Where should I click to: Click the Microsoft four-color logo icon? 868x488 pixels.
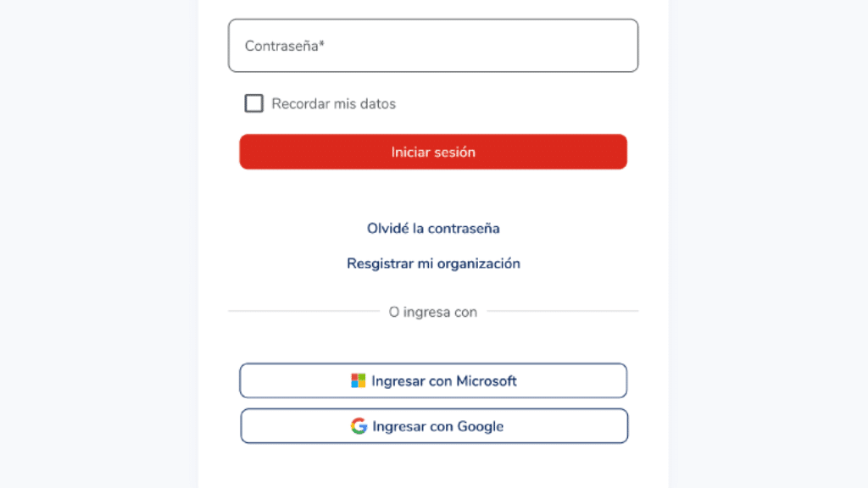pos(359,380)
